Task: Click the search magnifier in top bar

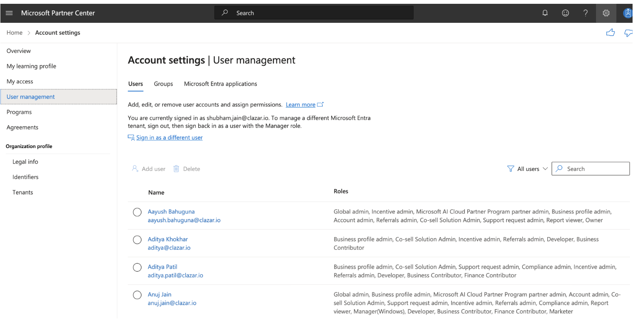Action: [225, 13]
